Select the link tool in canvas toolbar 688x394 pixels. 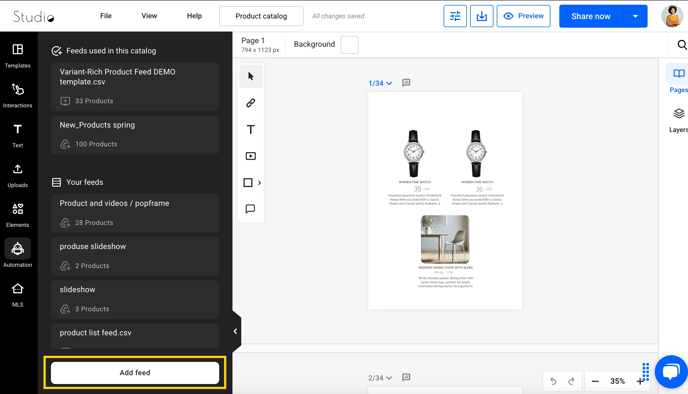coord(251,103)
